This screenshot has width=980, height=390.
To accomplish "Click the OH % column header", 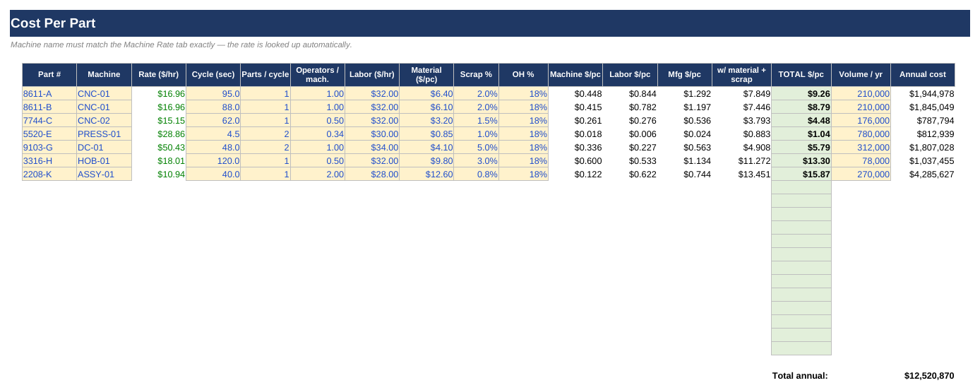I will pyautogui.click(x=523, y=74).
